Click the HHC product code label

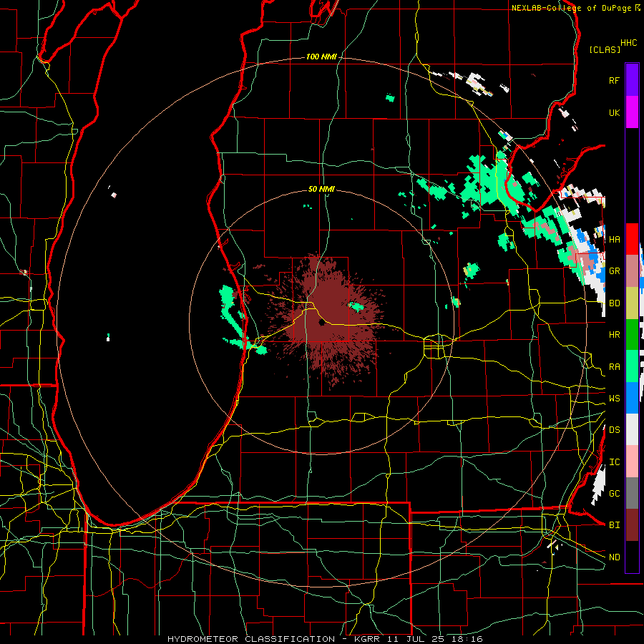pos(629,43)
